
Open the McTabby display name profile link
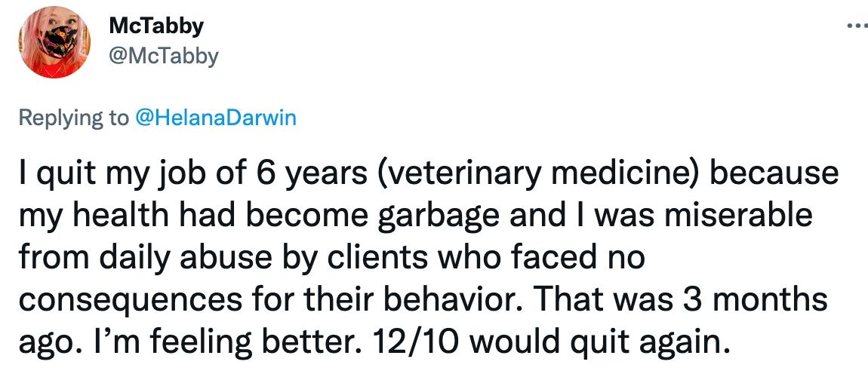156,26
